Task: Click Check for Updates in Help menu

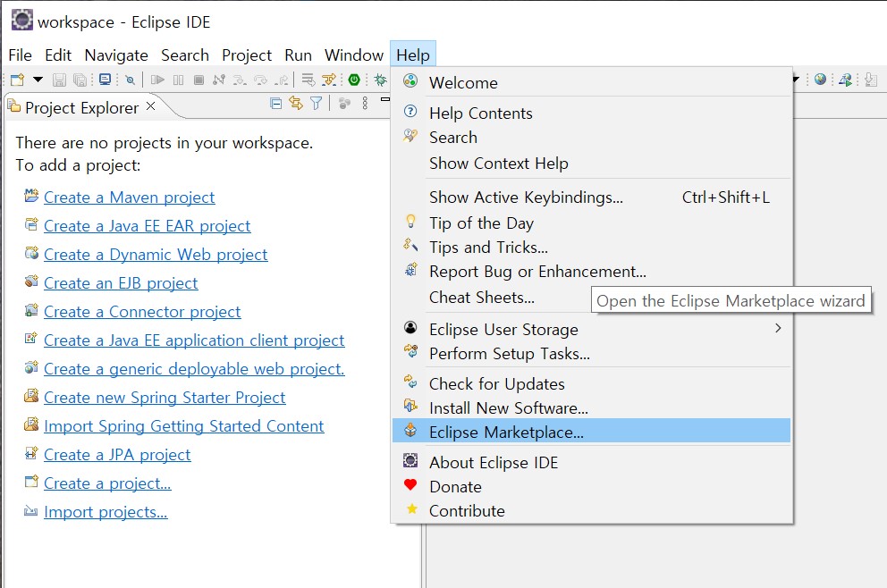Action: click(x=496, y=384)
